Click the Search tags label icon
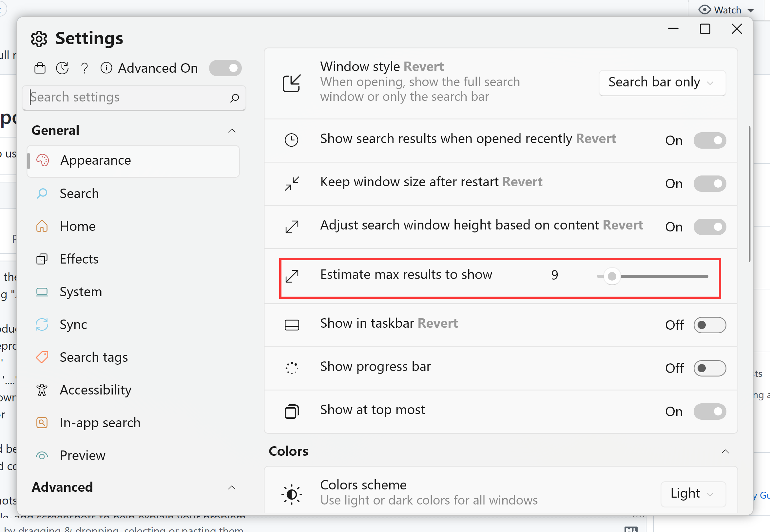 click(x=42, y=357)
